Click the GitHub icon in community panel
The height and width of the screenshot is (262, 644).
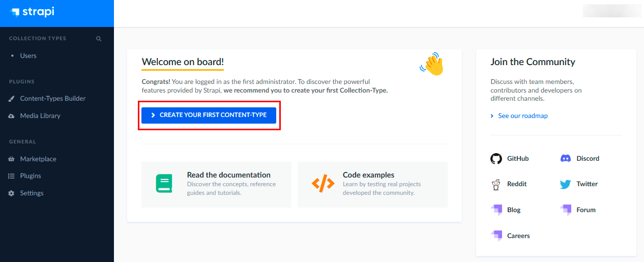(496, 159)
